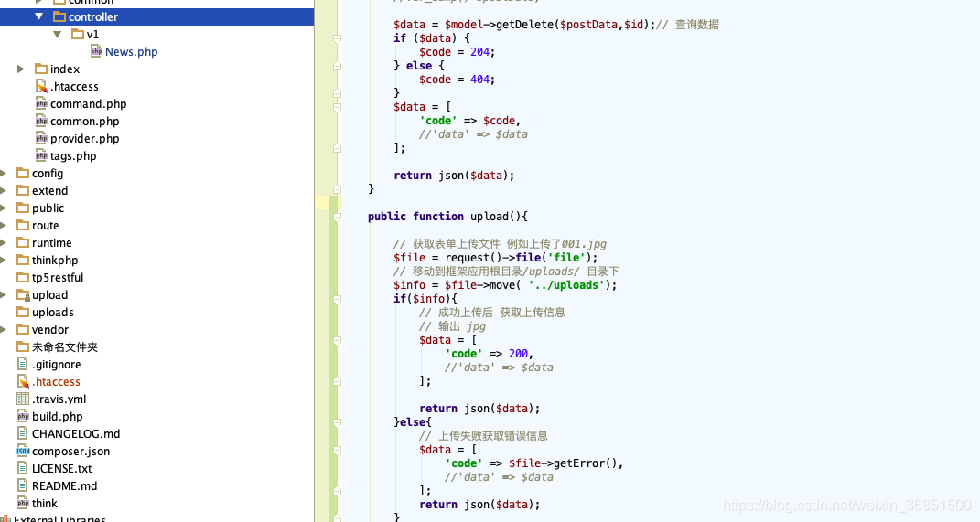Click the controller folder icon
This screenshot has height=522, width=980.
coord(59,16)
